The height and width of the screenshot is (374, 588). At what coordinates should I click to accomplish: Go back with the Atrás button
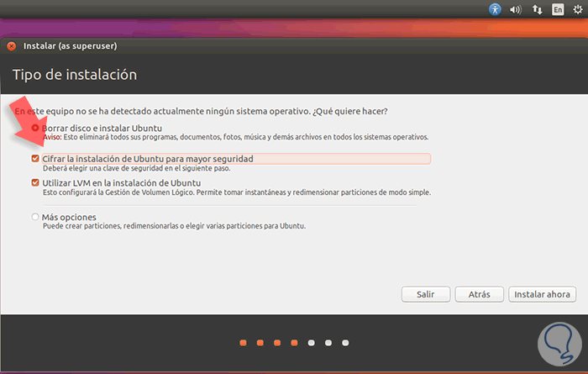point(480,294)
